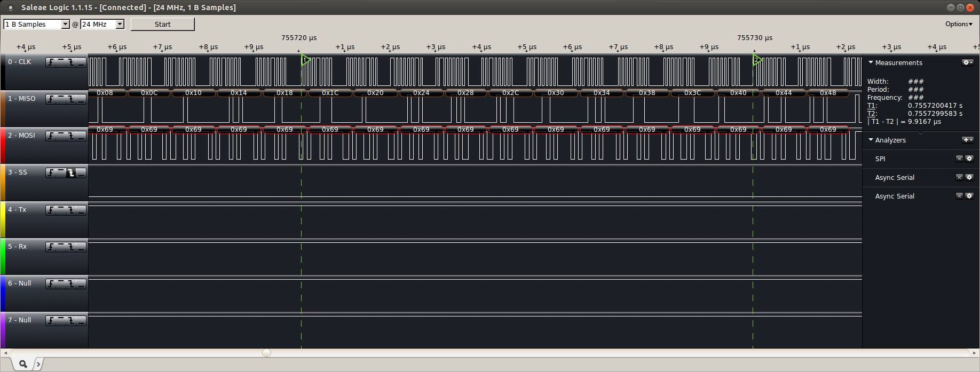Open the Options menu
Viewport: 980px width, 372px height.
[959, 24]
